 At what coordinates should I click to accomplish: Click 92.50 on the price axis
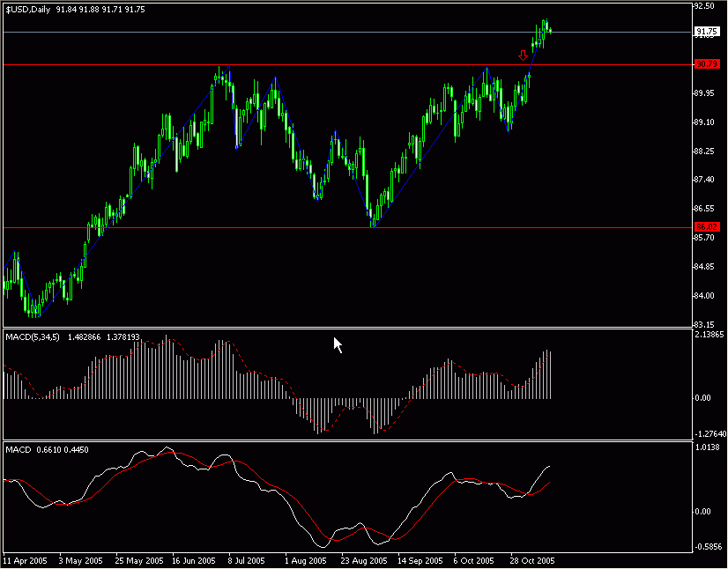tap(704, 6)
